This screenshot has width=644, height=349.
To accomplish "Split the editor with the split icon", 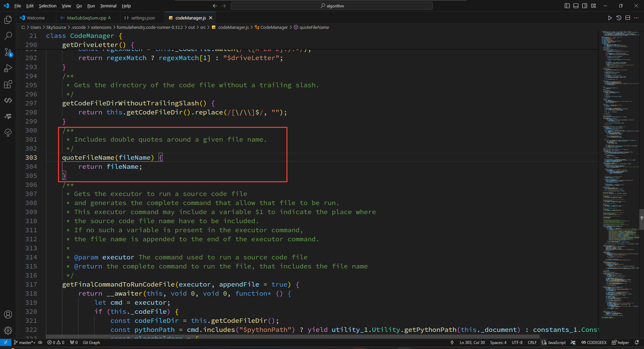I will (x=628, y=18).
